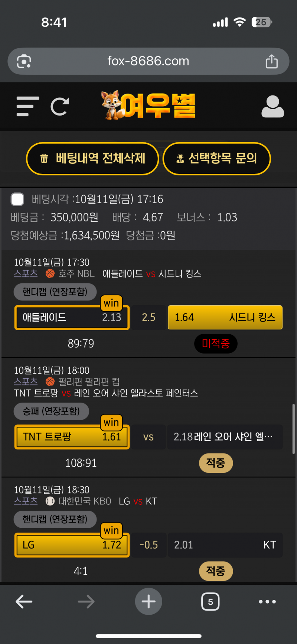The height and width of the screenshot is (644, 297).
Task: Tap the browser share icon
Action: (x=271, y=61)
